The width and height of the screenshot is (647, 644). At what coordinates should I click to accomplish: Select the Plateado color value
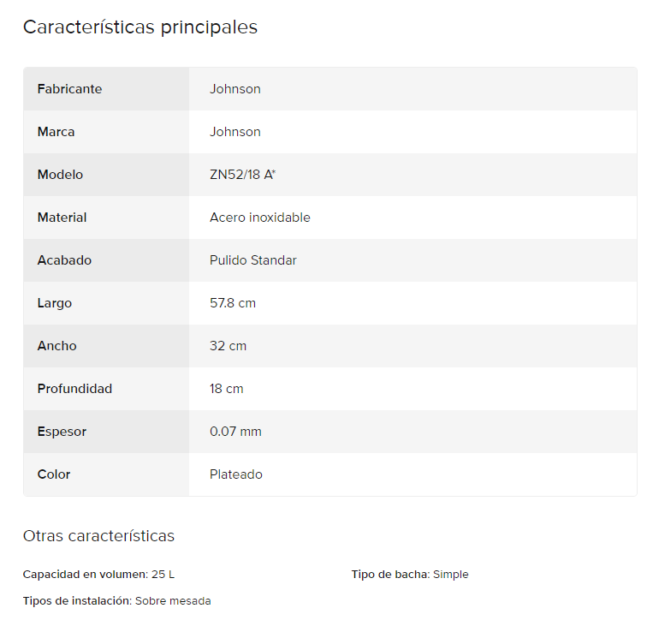[x=236, y=474]
